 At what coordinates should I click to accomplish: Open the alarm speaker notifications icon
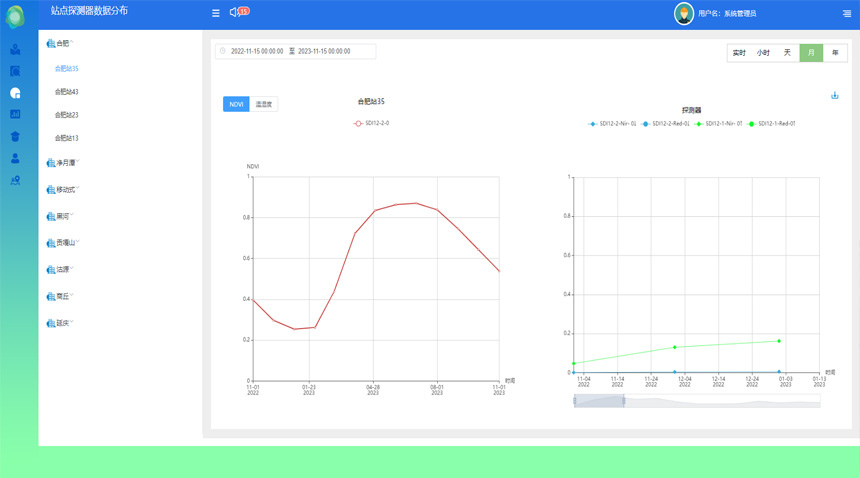(234, 12)
